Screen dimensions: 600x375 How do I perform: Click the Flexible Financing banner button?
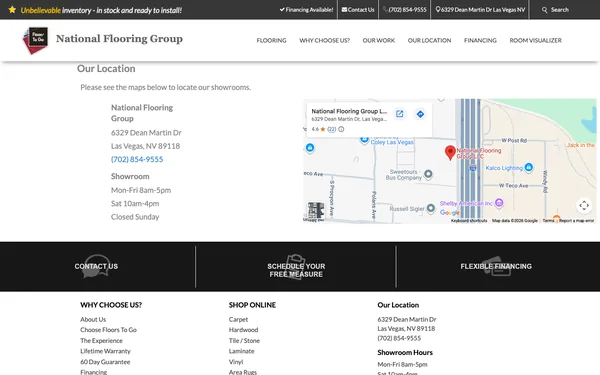[496, 266]
